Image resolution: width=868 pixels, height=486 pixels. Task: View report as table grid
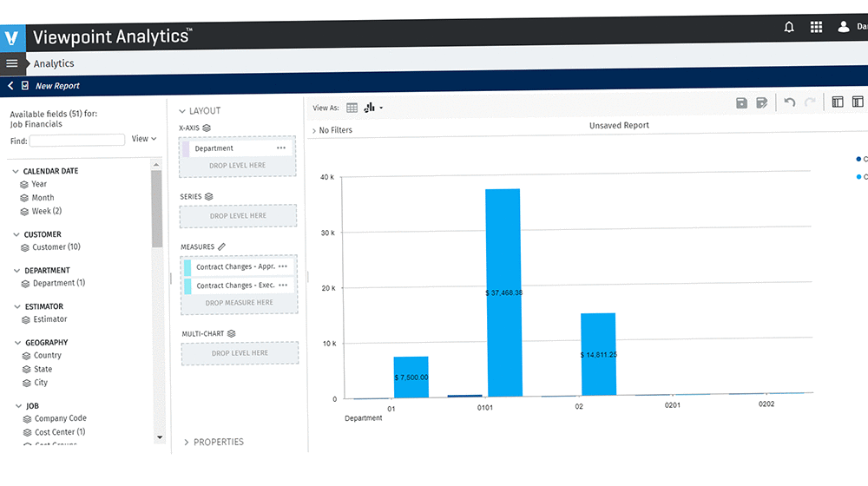point(352,108)
